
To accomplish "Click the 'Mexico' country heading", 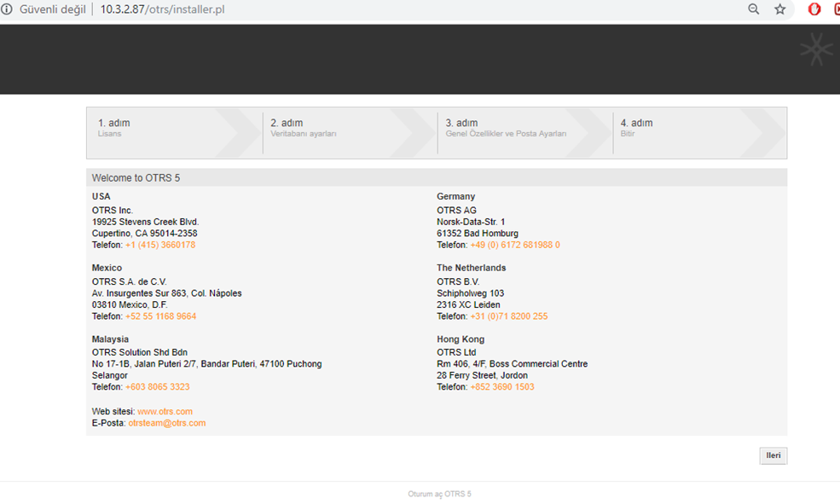I will [107, 268].
